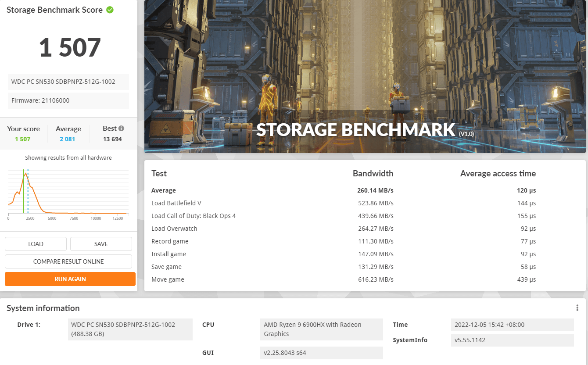Click the Install game row label
Screen dimensions: 588x365
pos(169,254)
